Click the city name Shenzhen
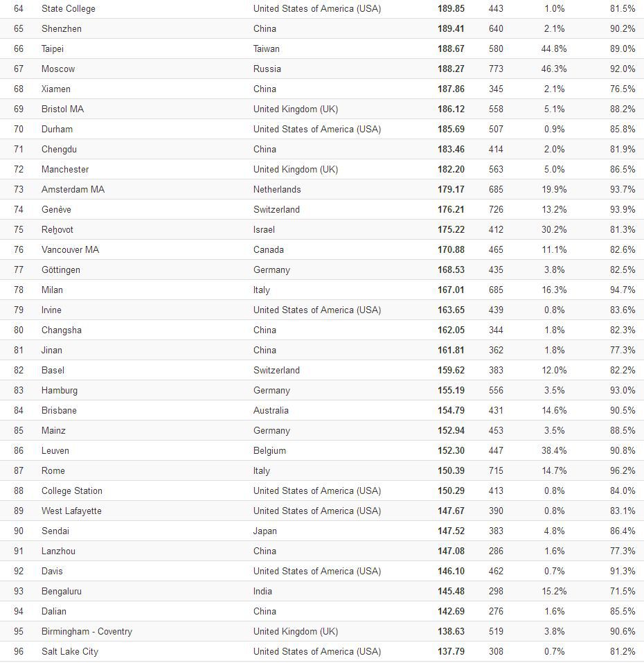This screenshot has height=663, width=644. pyautogui.click(x=61, y=29)
